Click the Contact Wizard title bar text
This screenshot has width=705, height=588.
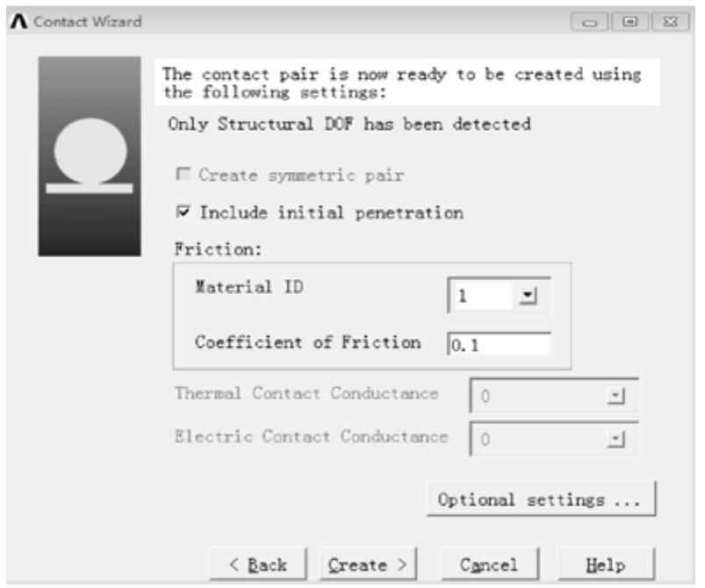(x=88, y=20)
